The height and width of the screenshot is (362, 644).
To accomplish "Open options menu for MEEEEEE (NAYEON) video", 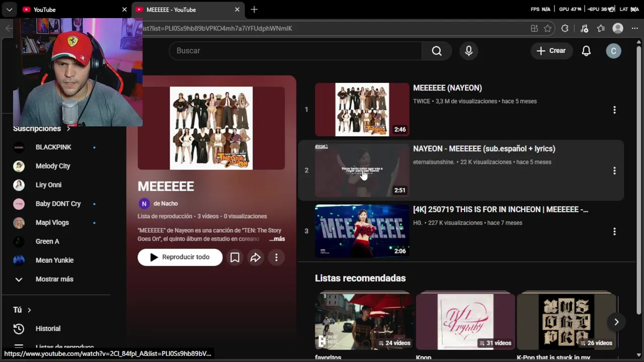I will (614, 110).
